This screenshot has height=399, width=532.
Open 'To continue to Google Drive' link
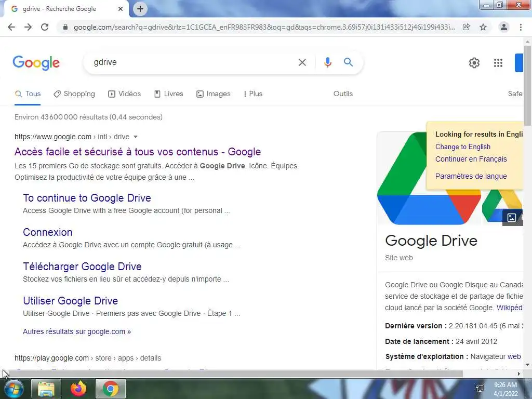point(87,198)
